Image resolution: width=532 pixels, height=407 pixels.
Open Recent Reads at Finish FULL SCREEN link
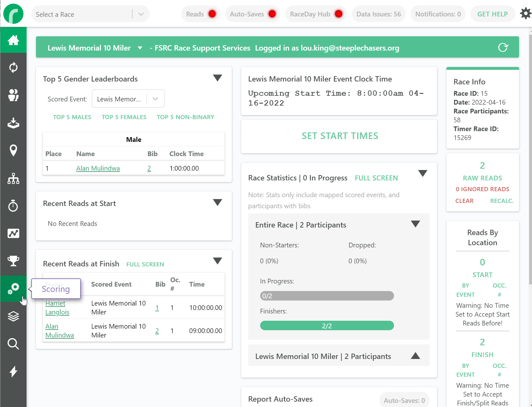(145, 264)
